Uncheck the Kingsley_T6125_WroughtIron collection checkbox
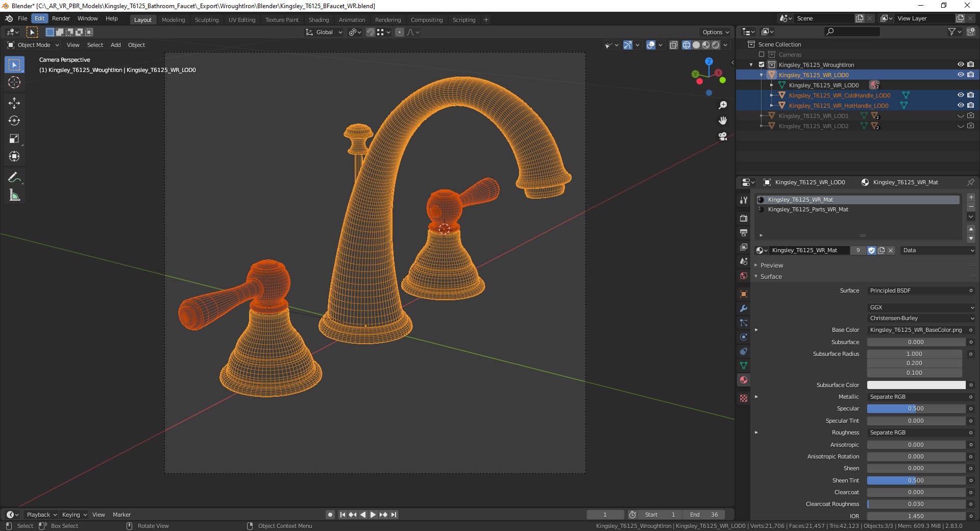The height and width of the screenshot is (531, 980). pos(762,65)
